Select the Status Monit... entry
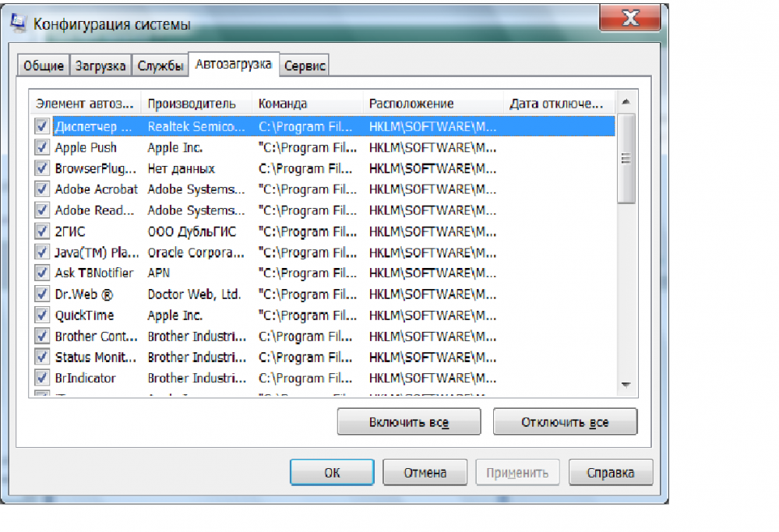 (95, 358)
